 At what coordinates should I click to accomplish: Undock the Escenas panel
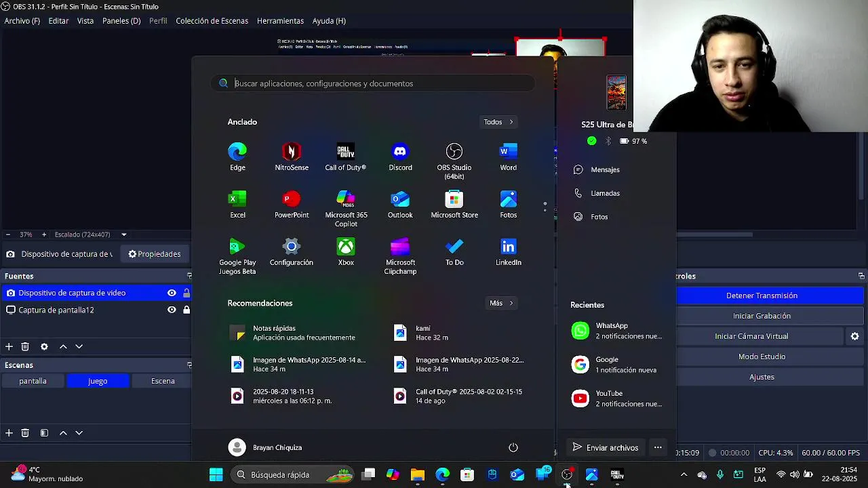point(189,365)
